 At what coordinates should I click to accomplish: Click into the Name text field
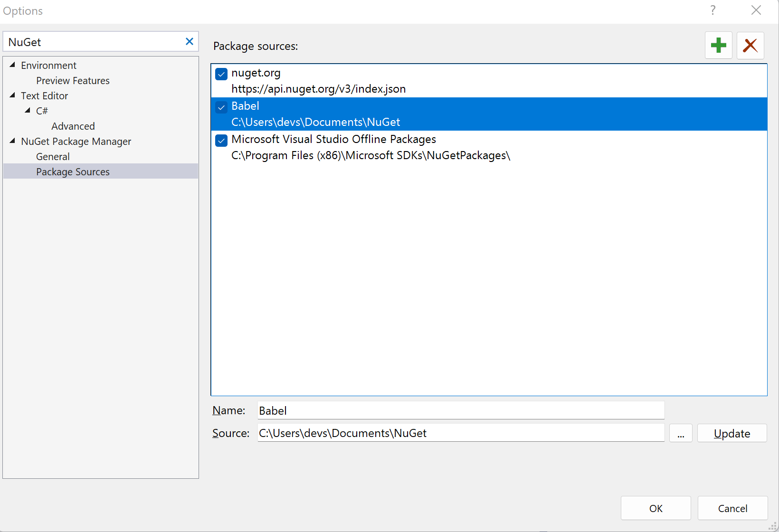coord(460,411)
